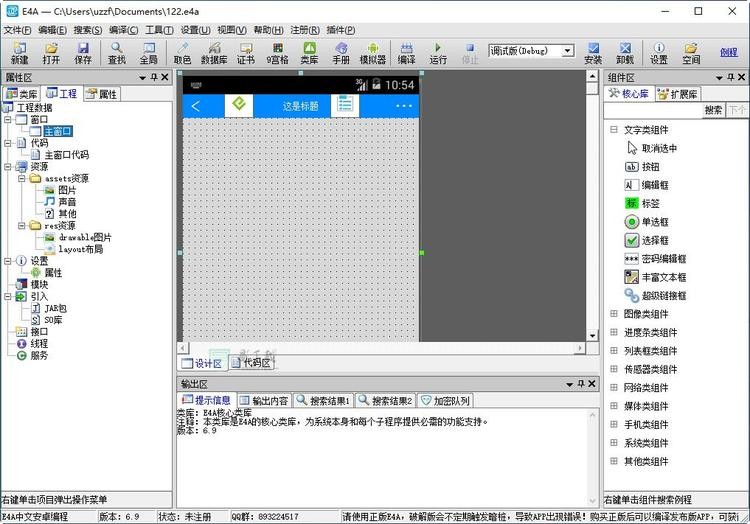750x524 pixels.
Task: Switch to the 加密队列 tab
Action: [445, 401]
